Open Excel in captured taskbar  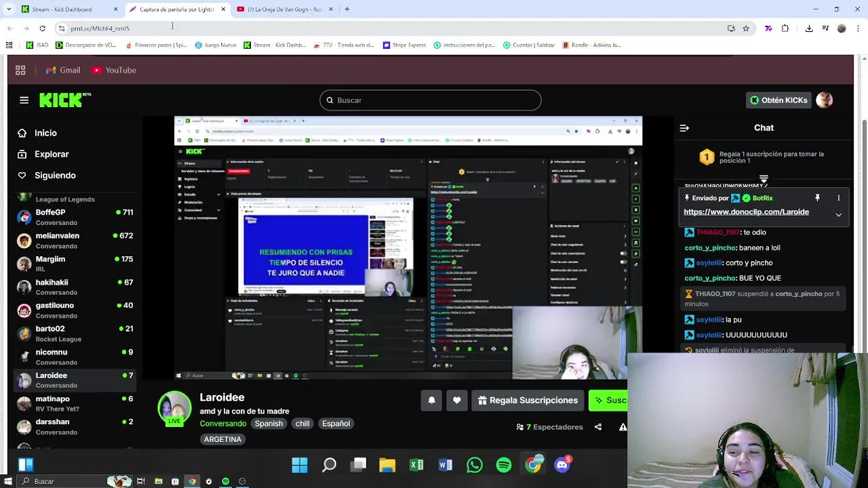tap(416, 465)
